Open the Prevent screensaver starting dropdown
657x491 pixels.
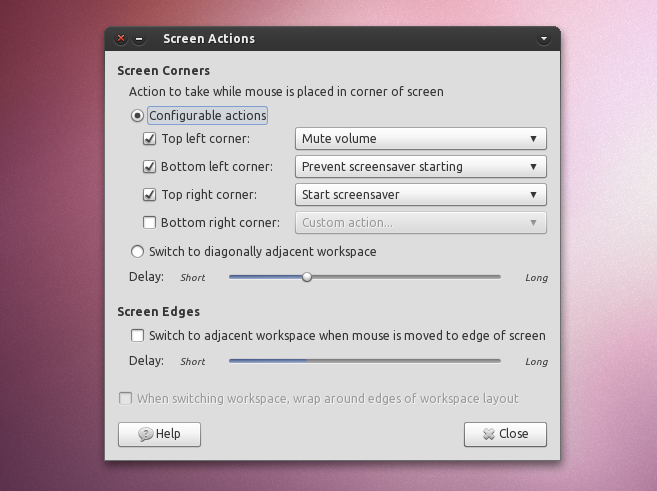(421, 167)
